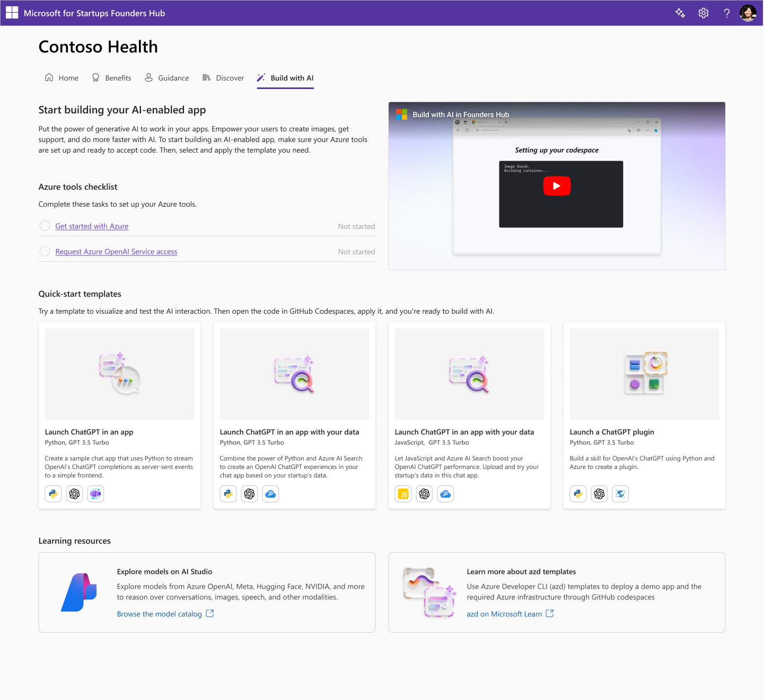
Task: Click the 'JavaScript, GPT 3.5 Turbo' label
Action: tap(432, 442)
